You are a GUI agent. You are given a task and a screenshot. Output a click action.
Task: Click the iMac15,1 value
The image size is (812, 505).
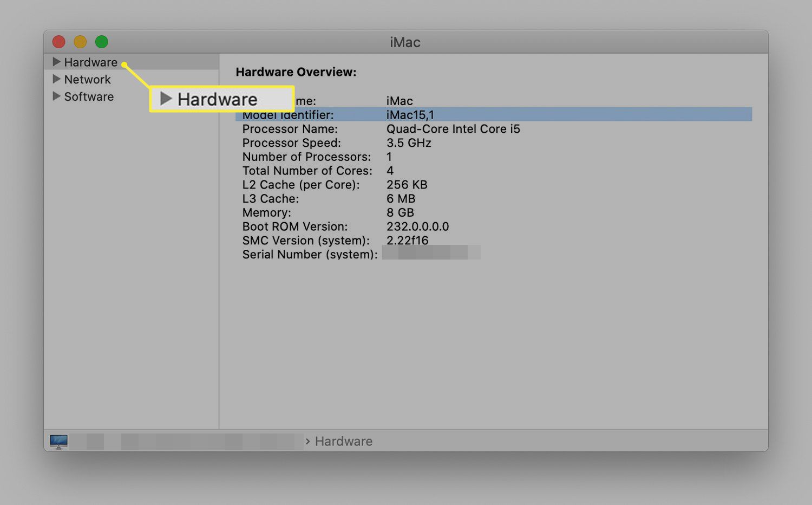point(410,115)
